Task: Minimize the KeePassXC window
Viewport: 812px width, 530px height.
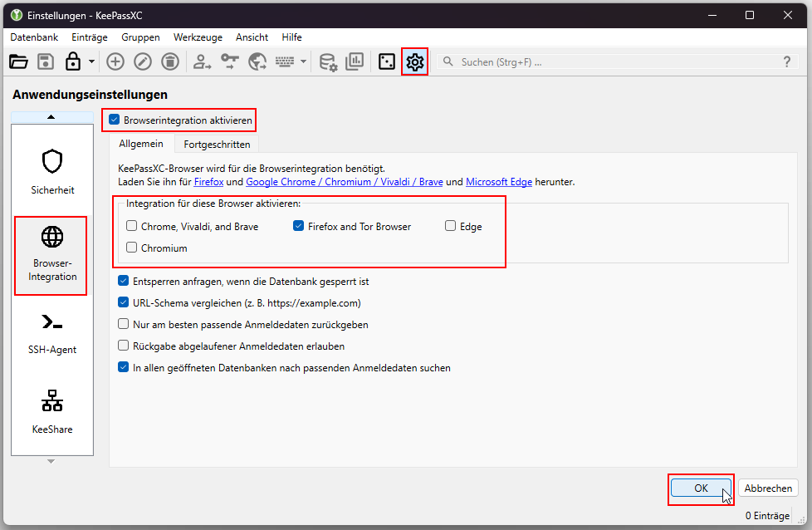Action: click(x=712, y=15)
